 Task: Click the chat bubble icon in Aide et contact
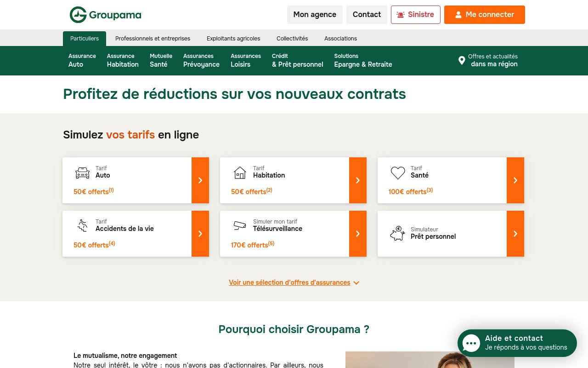471,343
